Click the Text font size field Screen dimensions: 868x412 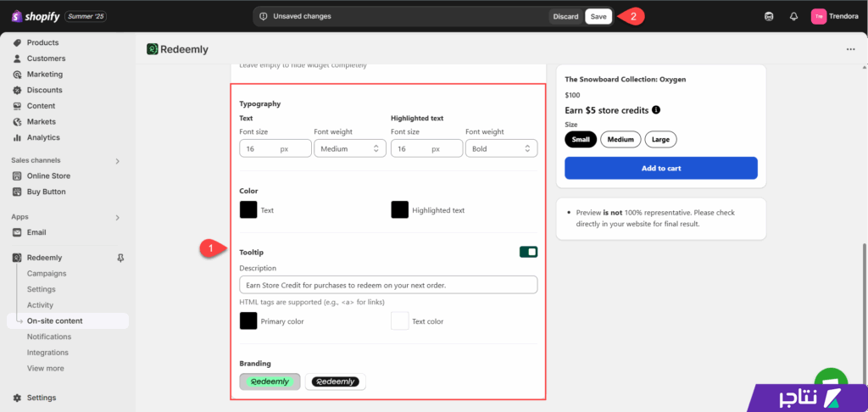tap(275, 148)
